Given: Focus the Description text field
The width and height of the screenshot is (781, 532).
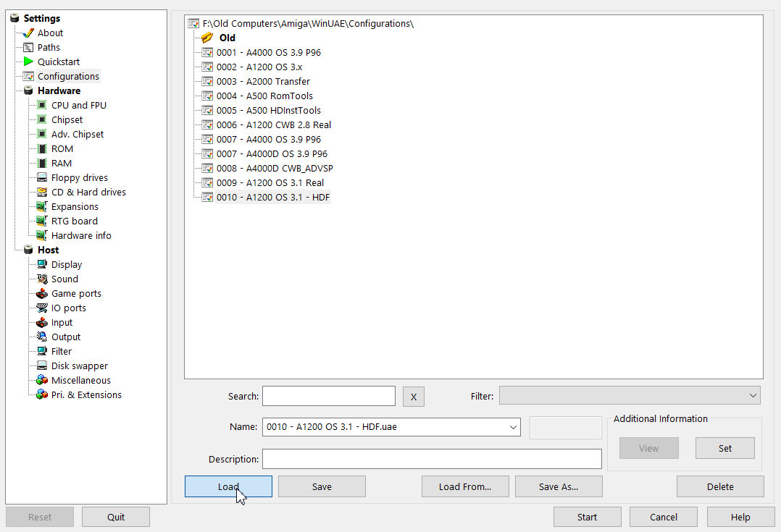Looking at the screenshot, I should pos(432,459).
